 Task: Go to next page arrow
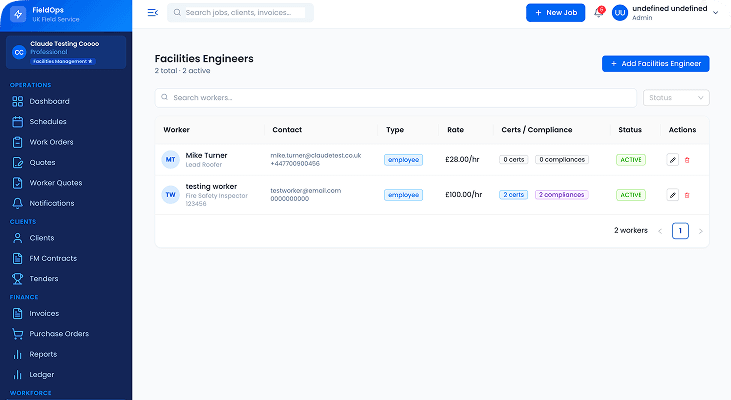click(x=700, y=231)
